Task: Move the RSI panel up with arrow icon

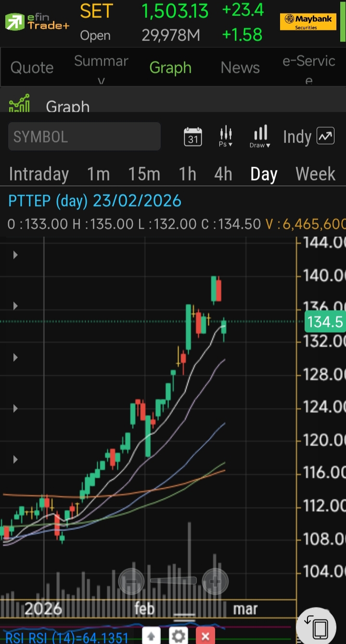Action: [x=151, y=636]
